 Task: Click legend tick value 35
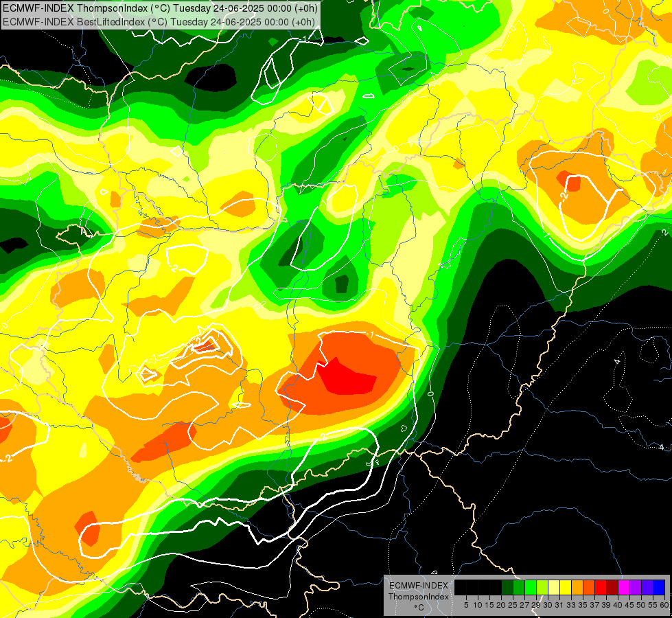[x=583, y=605]
